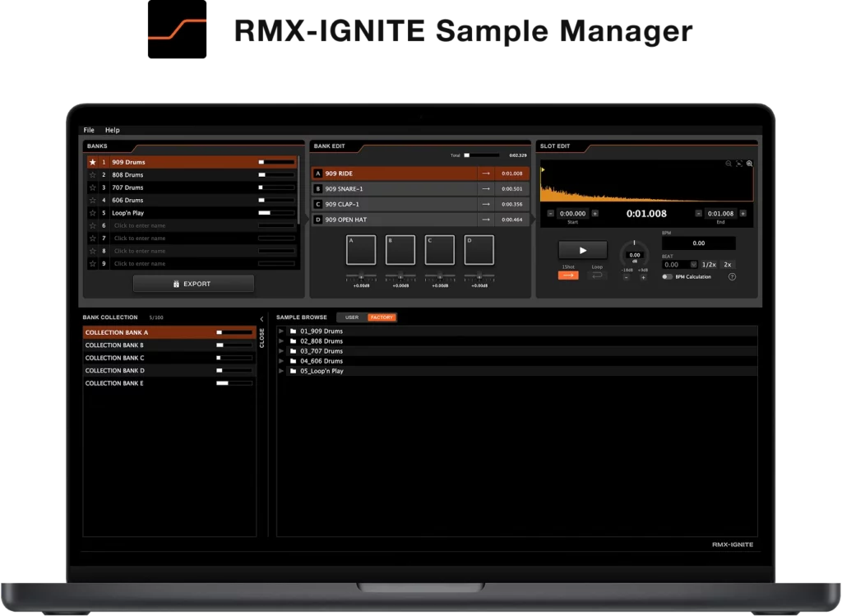Switch Sample Browse to USER tab

pyautogui.click(x=352, y=317)
